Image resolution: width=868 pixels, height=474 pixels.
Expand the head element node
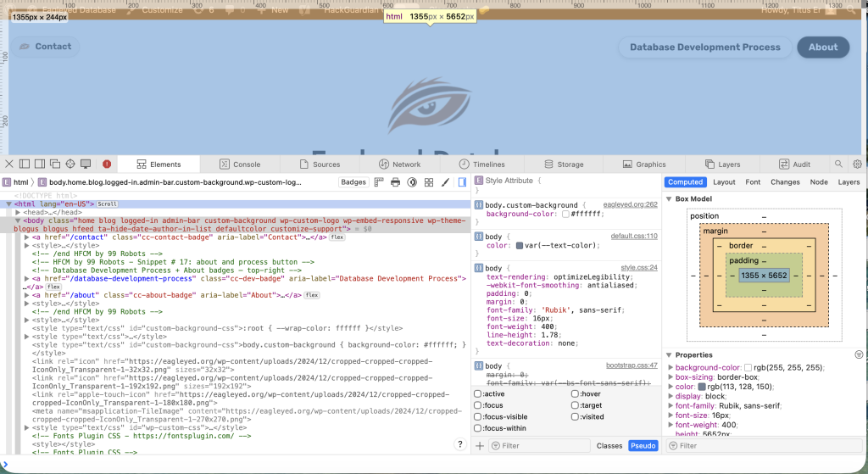[18, 212]
